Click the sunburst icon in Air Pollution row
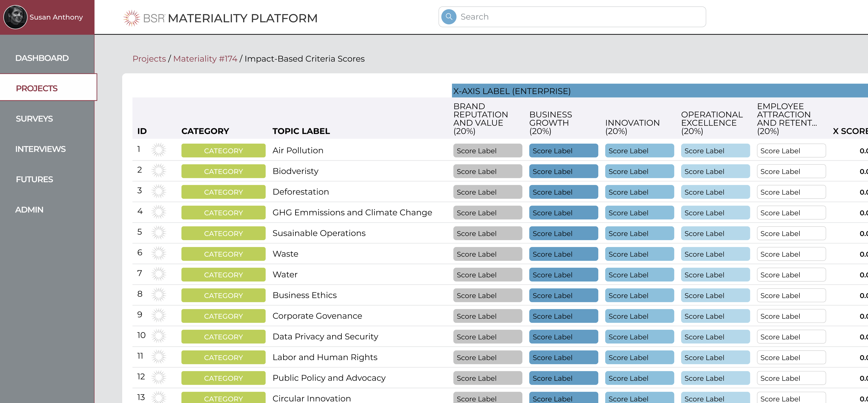Screen dimensions: 868x403 click(158, 150)
